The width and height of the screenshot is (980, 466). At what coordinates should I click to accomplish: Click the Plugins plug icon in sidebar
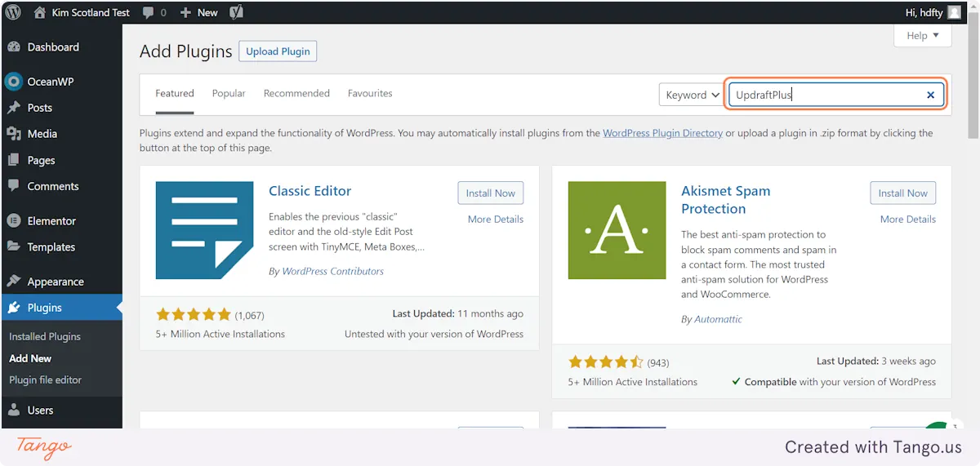(x=14, y=308)
